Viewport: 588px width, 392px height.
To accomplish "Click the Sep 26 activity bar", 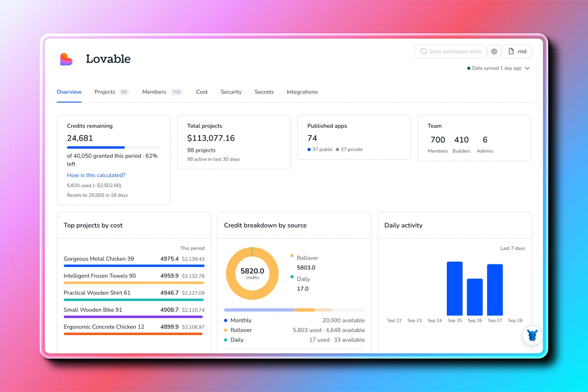I will click(x=475, y=297).
